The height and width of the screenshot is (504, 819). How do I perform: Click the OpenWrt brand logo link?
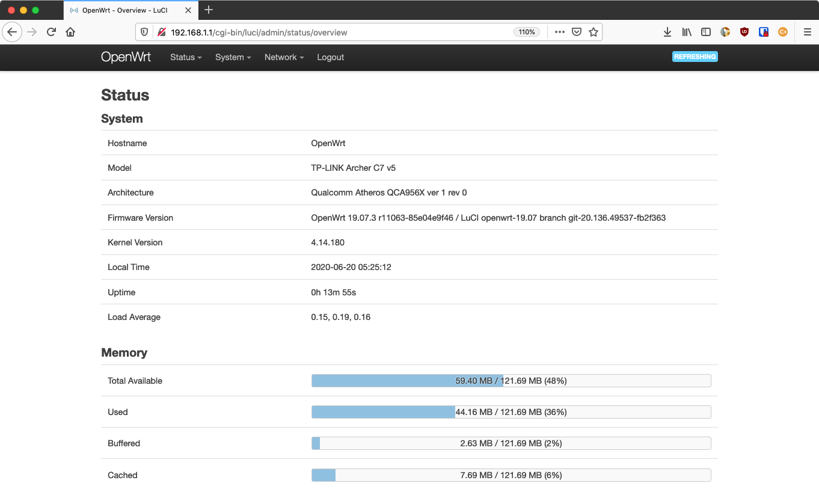point(126,57)
